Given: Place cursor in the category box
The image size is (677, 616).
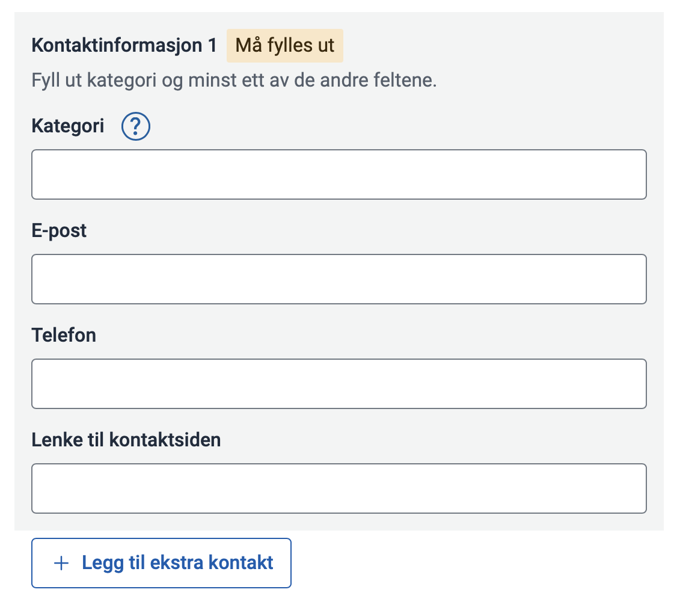Looking at the screenshot, I should click(x=338, y=174).
